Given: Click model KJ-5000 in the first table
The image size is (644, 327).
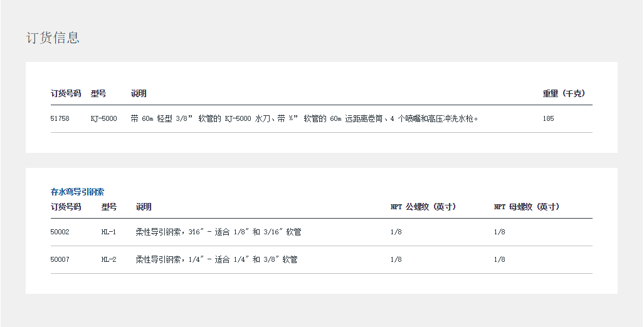Looking at the screenshot, I should (103, 118).
